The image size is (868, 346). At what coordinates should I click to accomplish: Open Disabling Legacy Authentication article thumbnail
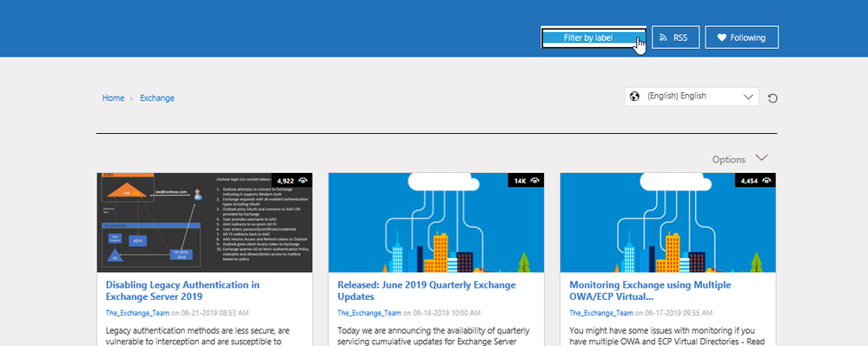click(x=204, y=223)
